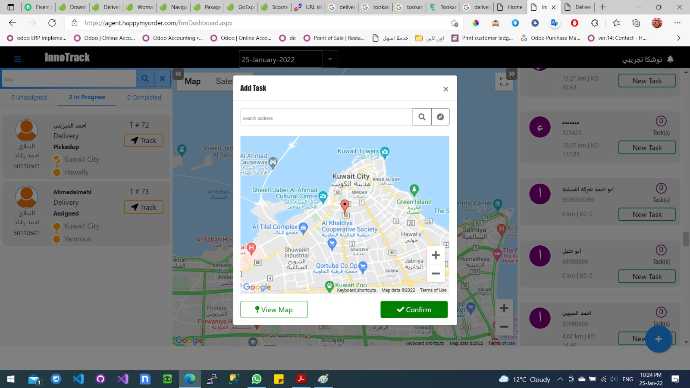This screenshot has height=388, width=690.
Task: Click the search address input field
Action: 326,117
